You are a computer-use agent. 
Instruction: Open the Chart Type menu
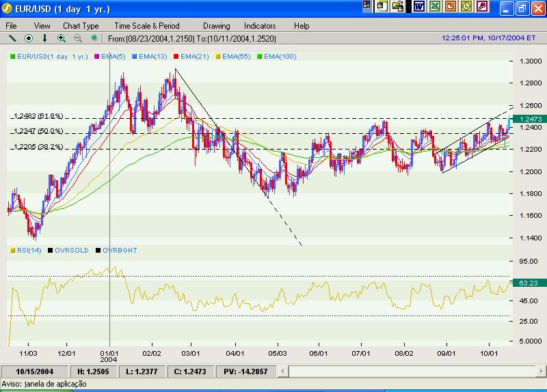click(81, 25)
